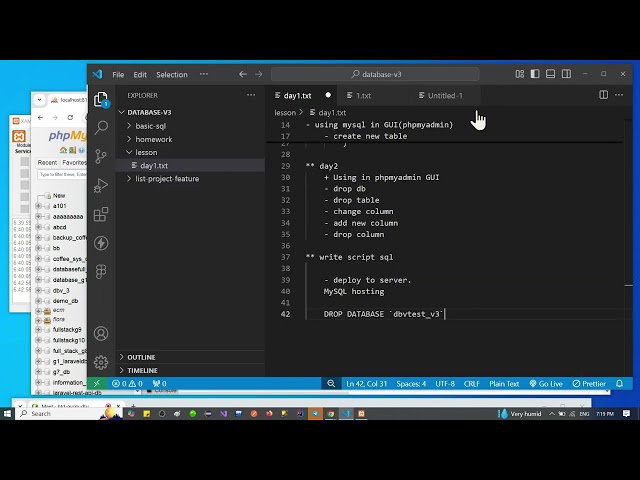Open Source Control view in activity bar
The image size is (640, 480).
pyautogui.click(x=101, y=156)
